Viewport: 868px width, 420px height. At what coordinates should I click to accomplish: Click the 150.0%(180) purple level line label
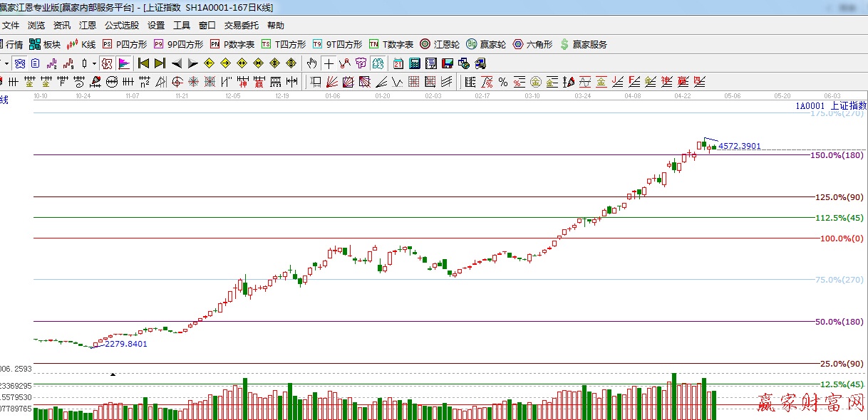pyautogui.click(x=837, y=155)
